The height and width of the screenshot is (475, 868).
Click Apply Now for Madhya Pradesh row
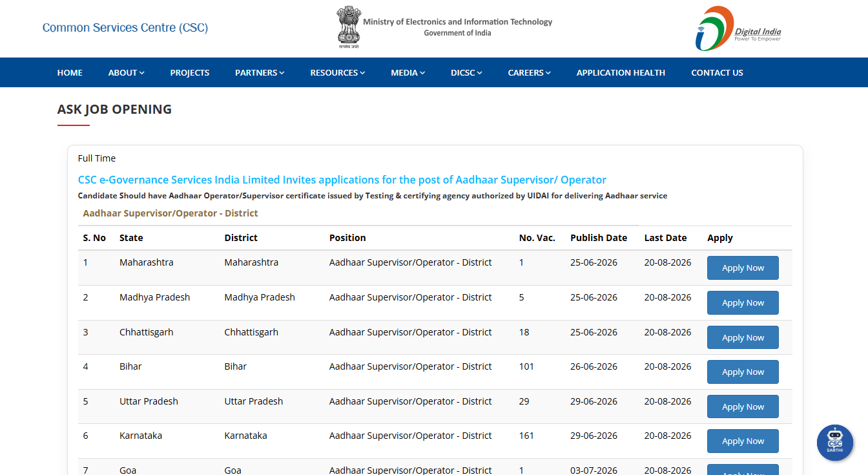tap(743, 303)
